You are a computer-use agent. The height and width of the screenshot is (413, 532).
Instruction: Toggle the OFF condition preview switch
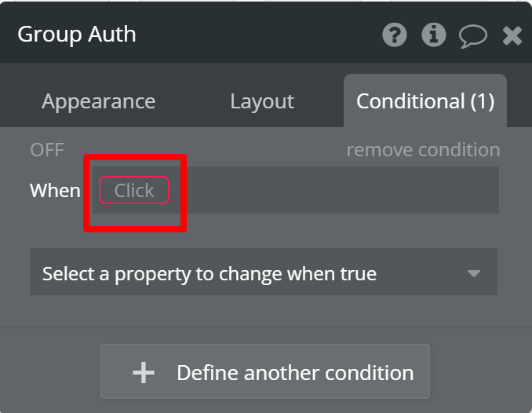tap(47, 150)
